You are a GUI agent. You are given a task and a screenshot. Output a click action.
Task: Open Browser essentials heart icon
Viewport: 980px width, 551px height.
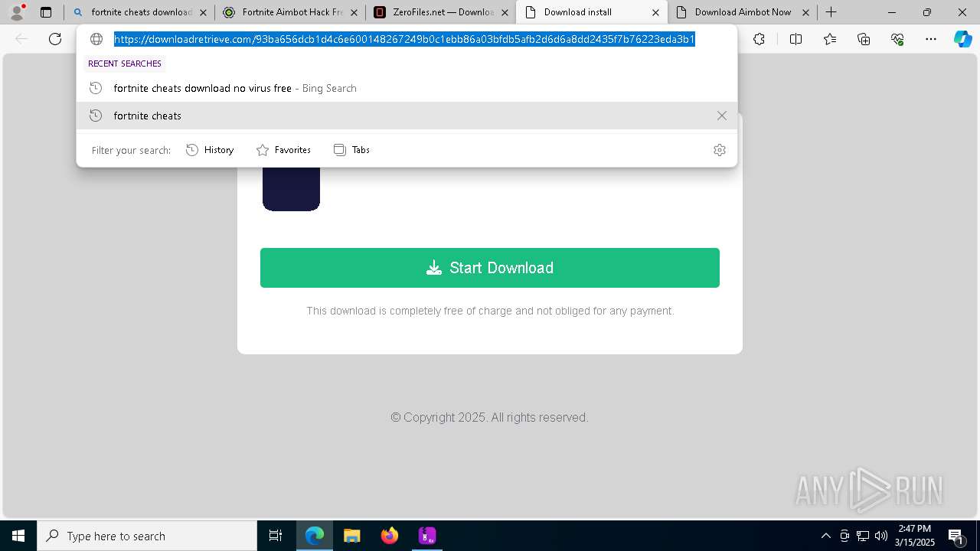pyautogui.click(x=897, y=39)
